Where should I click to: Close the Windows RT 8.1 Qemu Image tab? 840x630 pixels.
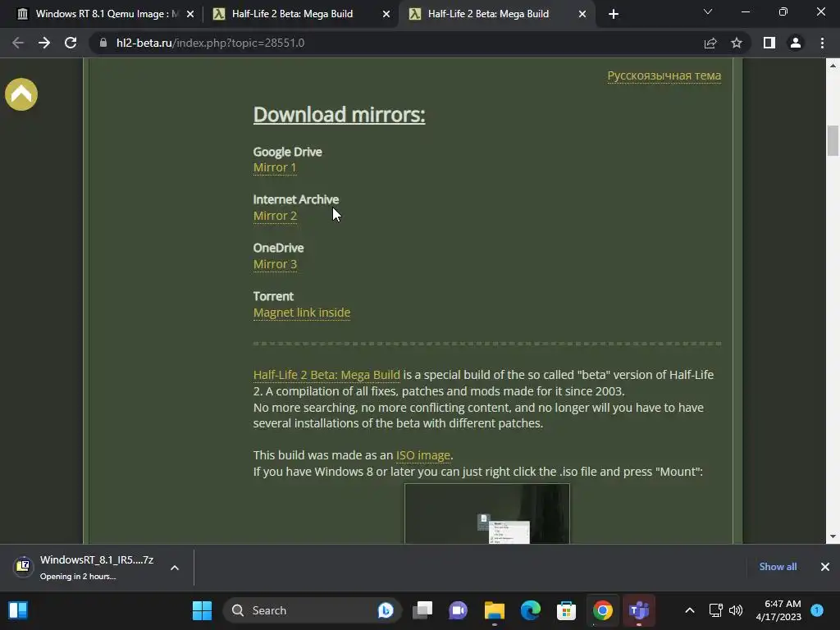tap(190, 14)
